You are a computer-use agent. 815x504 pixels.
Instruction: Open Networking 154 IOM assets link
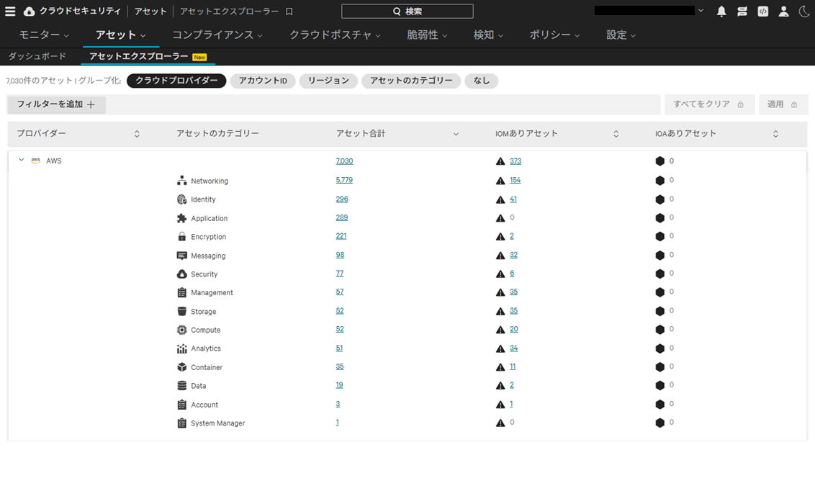[515, 180]
